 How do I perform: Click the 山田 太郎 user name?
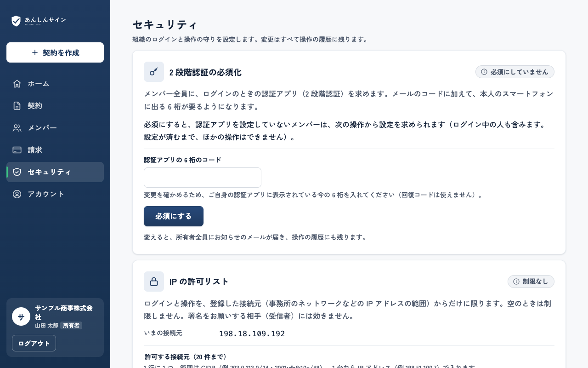(x=46, y=325)
